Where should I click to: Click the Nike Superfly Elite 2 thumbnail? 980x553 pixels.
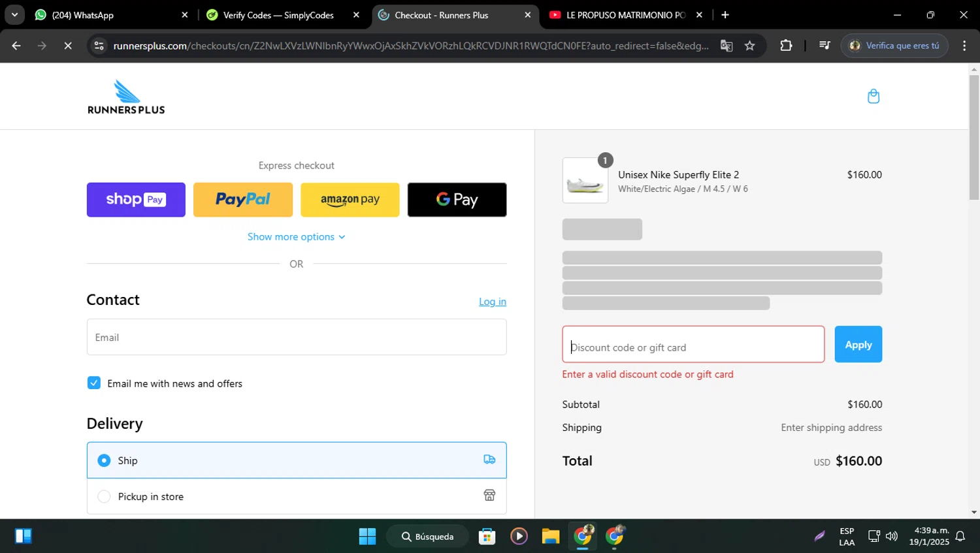tap(585, 180)
